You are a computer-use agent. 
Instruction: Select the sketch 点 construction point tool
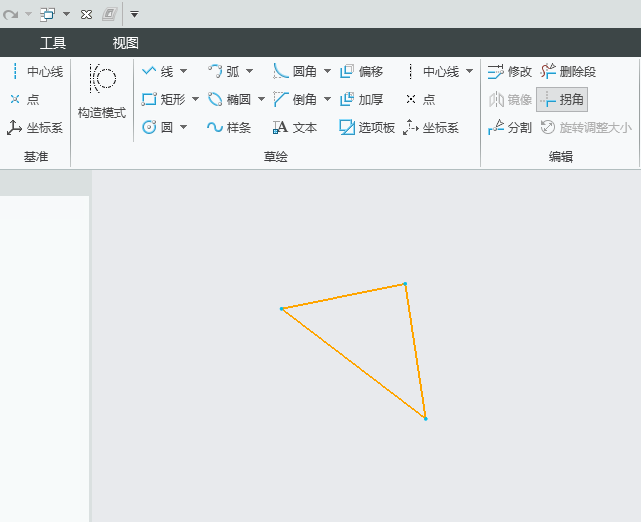420,99
